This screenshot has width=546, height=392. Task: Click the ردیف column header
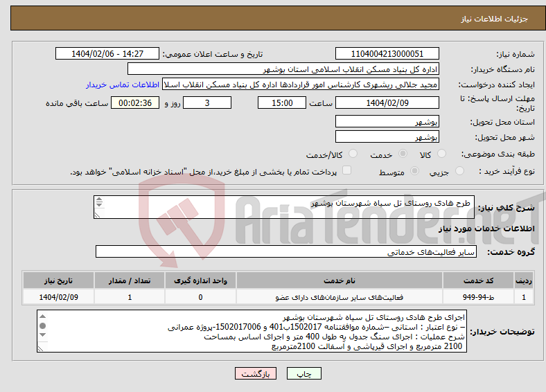524,280
